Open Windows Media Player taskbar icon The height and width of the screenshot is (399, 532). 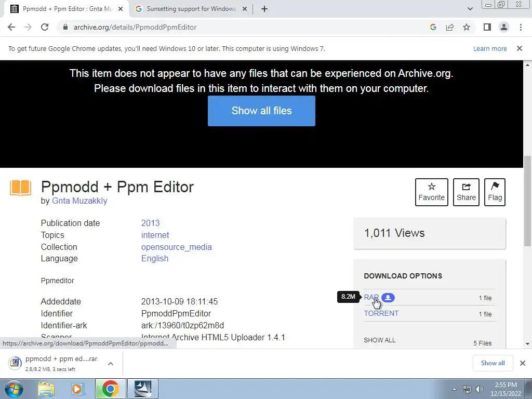click(x=77, y=389)
